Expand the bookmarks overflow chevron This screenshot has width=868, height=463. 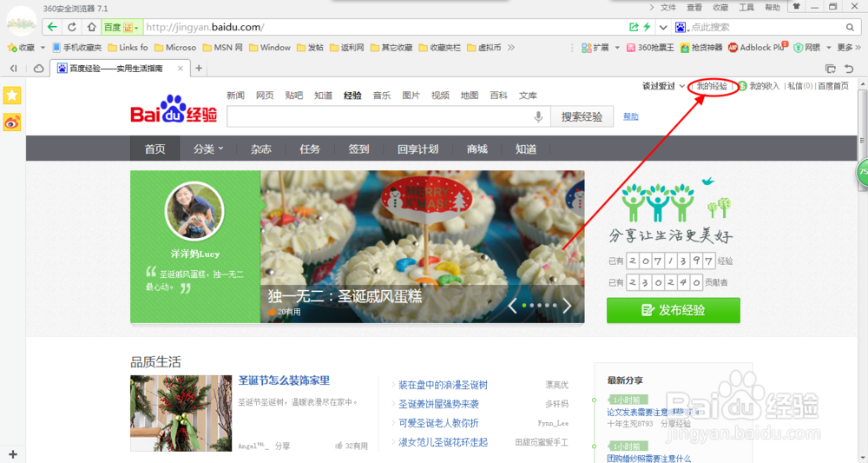point(511,48)
